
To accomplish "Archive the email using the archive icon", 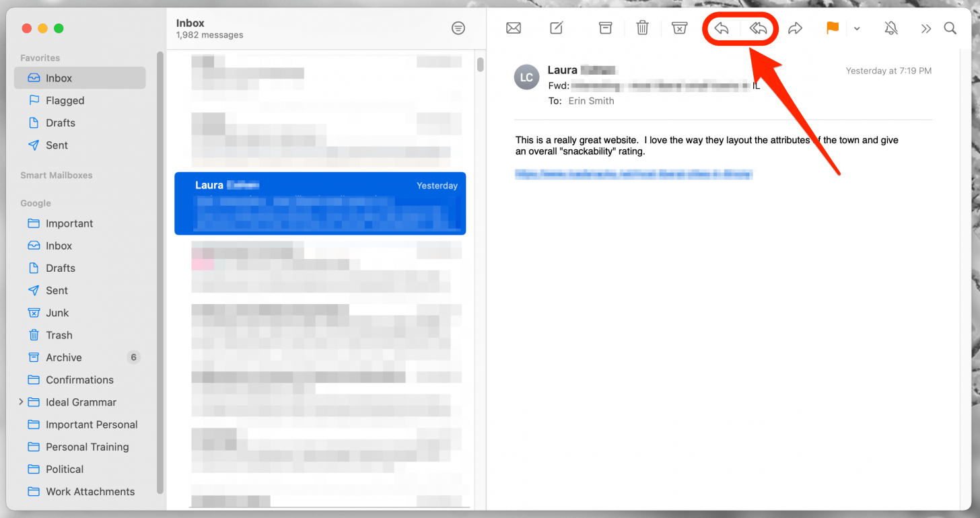I will [605, 28].
